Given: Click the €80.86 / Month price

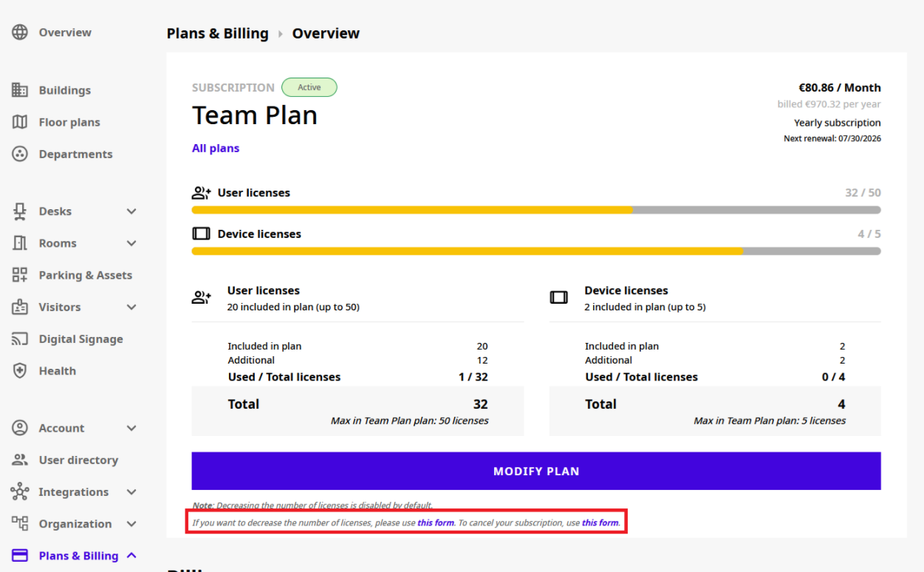Looking at the screenshot, I should 840,87.
